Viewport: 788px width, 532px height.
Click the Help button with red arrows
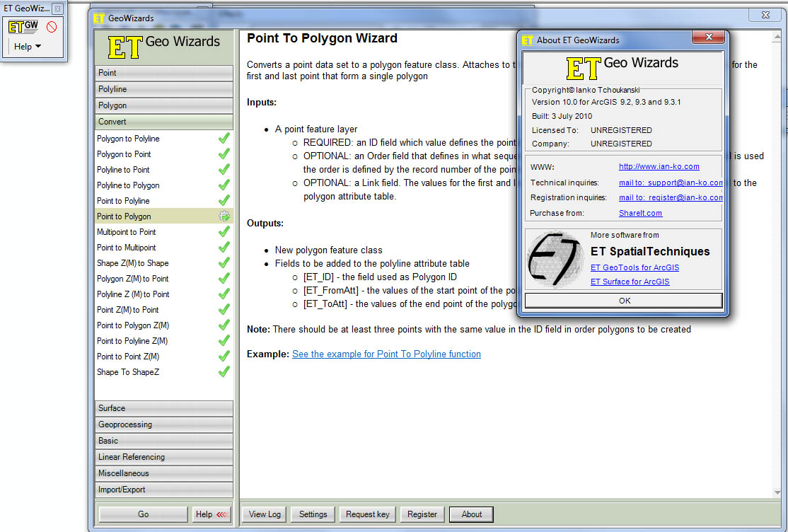[212, 514]
